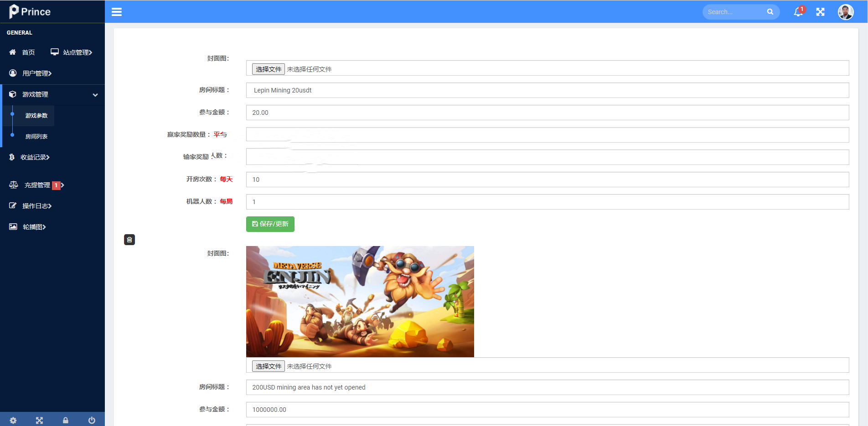This screenshot has height=426, width=868.
Task: Open the user avatar profile menu
Action: tap(845, 12)
